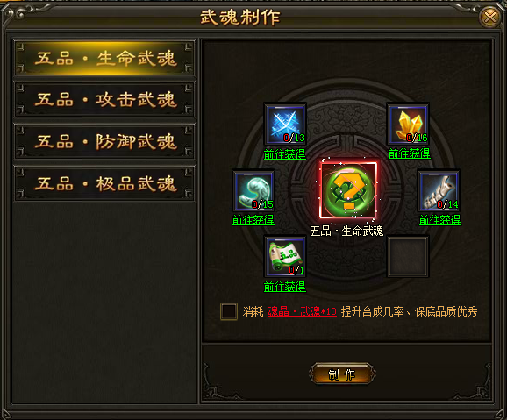The image size is (507, 420).
Task: Click 前往获得 link under golden crystal
Action: [x=409, y=153]
